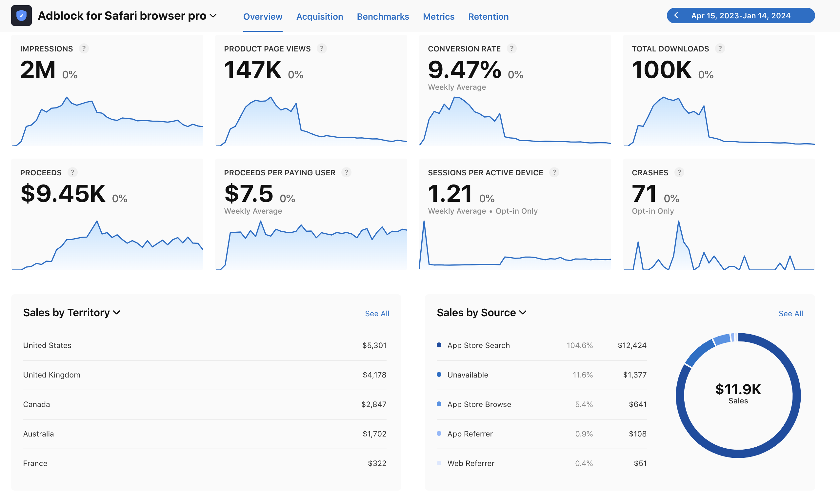Click Total Downloads question mark icon
Screen dimensions: 840x504
(720, 48)
